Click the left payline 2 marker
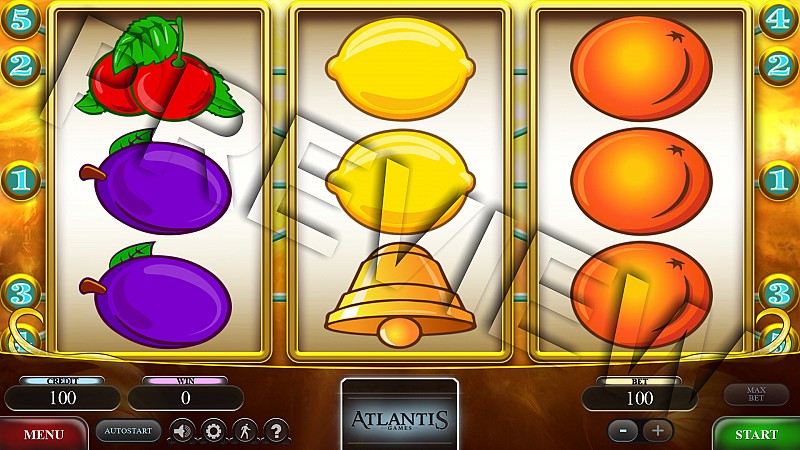Image resolution: width=800 pixels, height=450 pixels. pyautogui.click(x=20, y=66)
